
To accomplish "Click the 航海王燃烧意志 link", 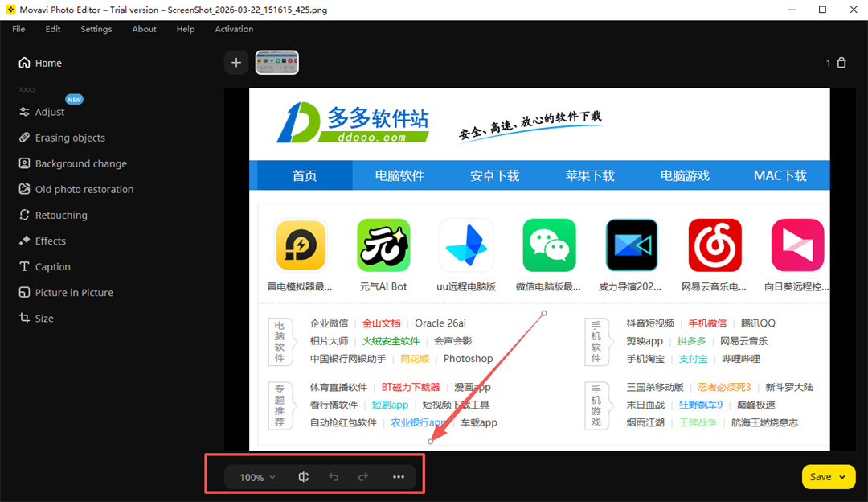I will point(764,423).
